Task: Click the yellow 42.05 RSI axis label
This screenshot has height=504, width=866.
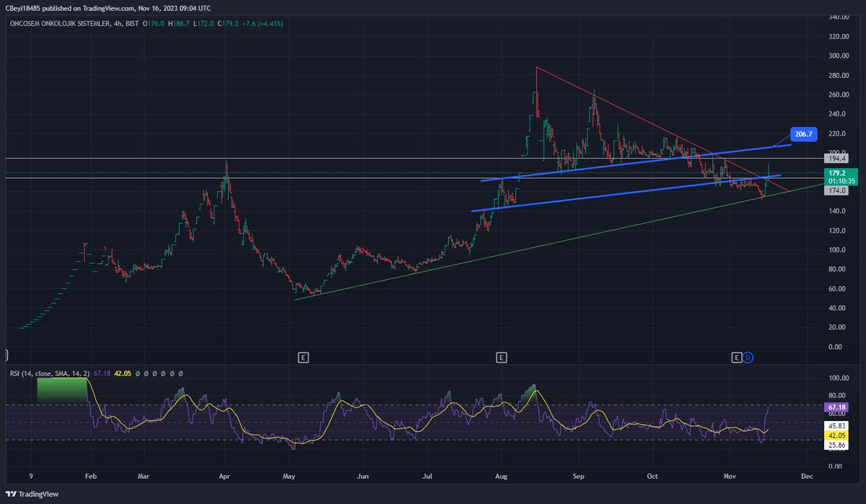Action: (x=836, y=436)
